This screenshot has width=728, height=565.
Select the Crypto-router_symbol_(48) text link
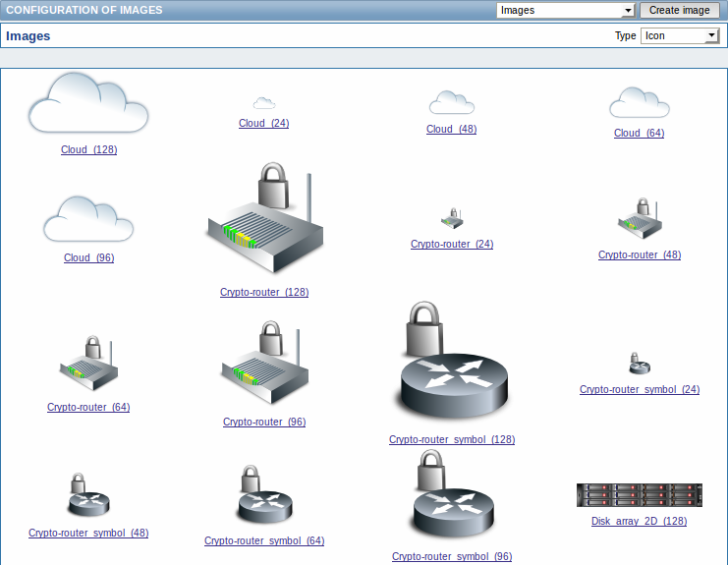88,533
